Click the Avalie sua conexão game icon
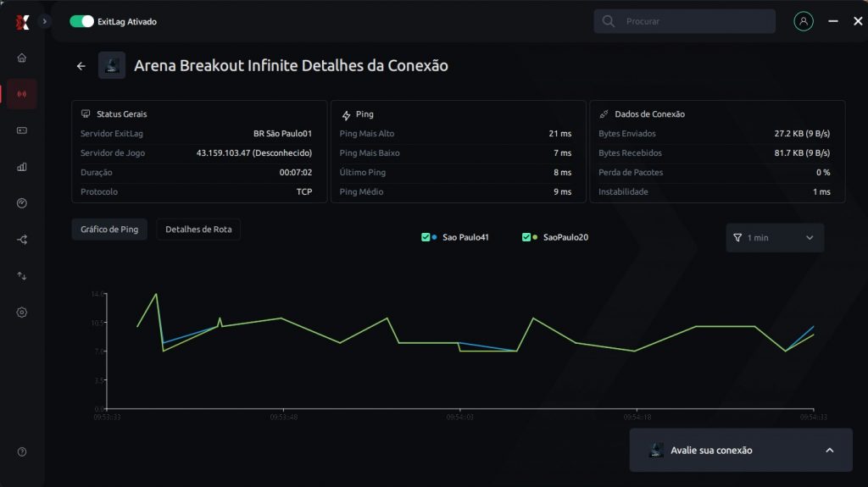The height and width of the screenshot is (487, 868). pos(656,450)
